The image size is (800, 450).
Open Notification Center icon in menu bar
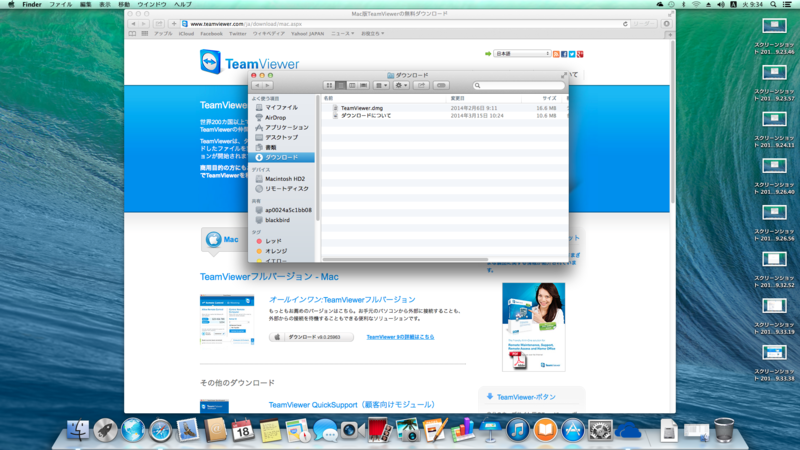tap(787, 4)
